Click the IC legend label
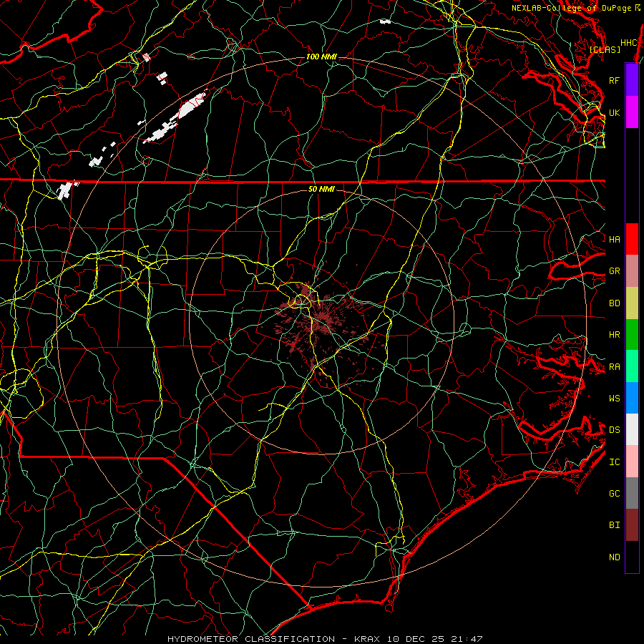Image resolution: width=644 pixels, height=644 pixels. click(614, 462)
